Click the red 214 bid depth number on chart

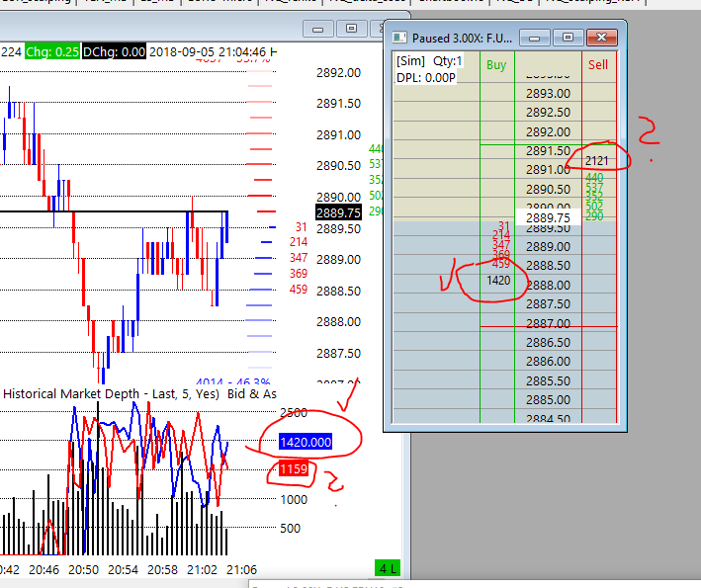pos(299,242)
